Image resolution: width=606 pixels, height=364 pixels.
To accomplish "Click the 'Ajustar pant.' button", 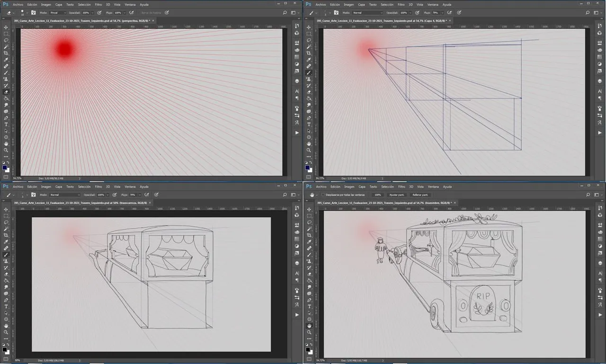I will [397, 195].
